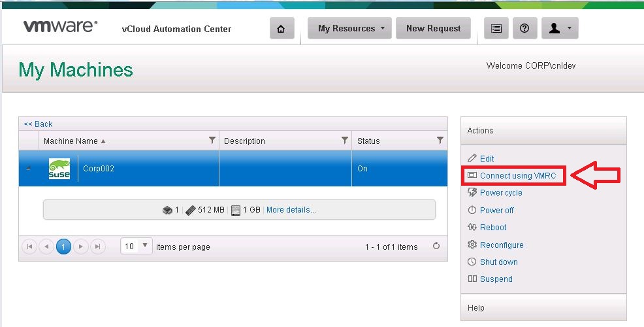Screen dimensions: 644x327
Task: Open the user account menu
Action: tap(560, 28)
